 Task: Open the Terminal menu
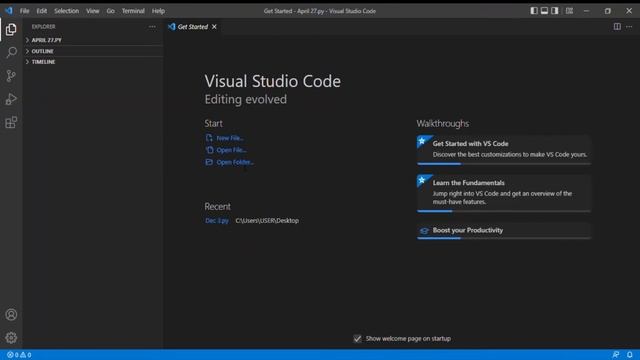(x=133, y=11)
